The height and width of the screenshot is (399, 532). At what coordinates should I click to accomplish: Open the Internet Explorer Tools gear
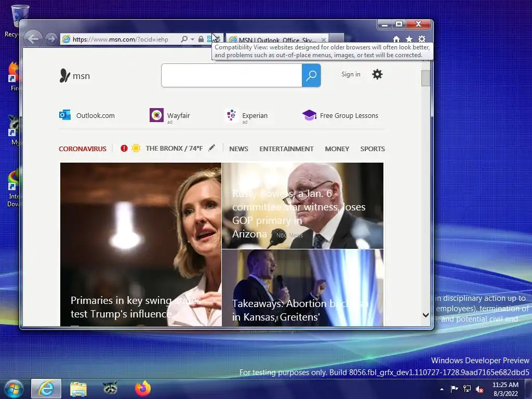(422, 39)
